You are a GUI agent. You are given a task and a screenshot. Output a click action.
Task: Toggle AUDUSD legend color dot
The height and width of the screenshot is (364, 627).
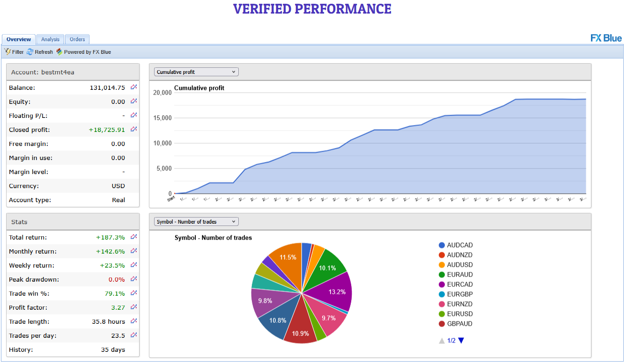point(442,265)
